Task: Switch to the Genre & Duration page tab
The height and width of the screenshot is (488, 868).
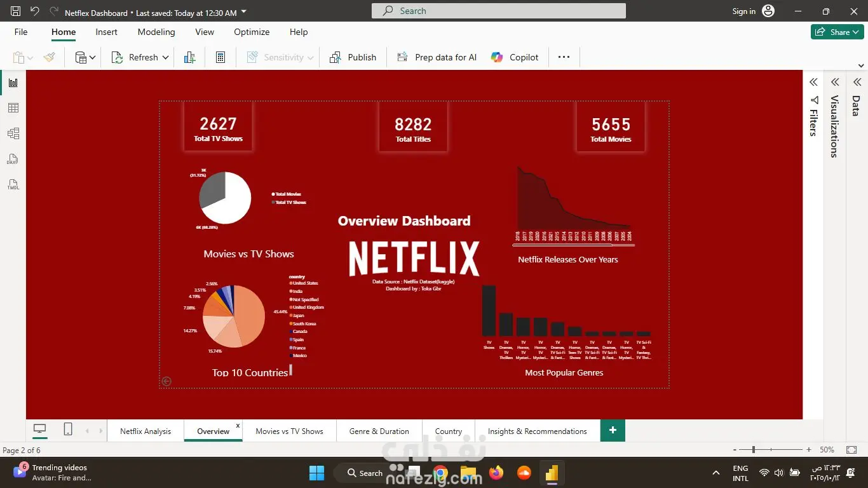Action: click(x=379, y=431)
